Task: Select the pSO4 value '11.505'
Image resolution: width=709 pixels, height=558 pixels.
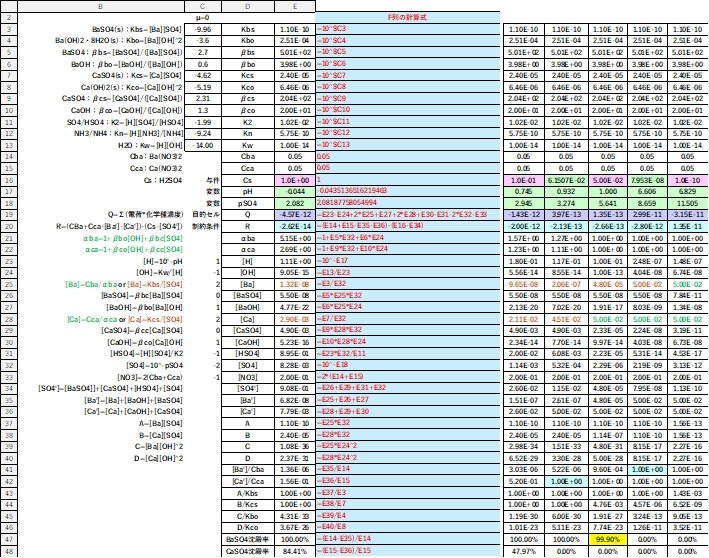Action: (687, 203)
